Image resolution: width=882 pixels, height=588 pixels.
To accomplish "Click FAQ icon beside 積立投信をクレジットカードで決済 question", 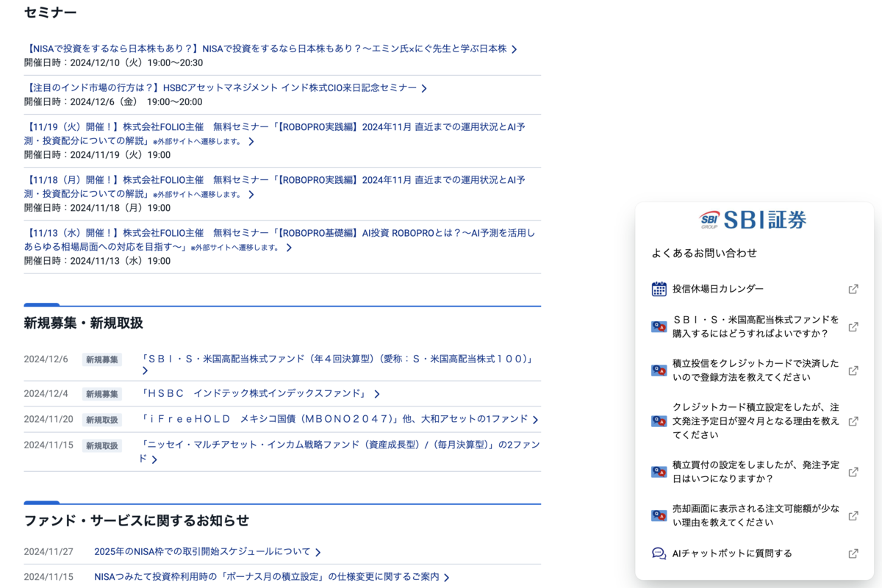I will (x=659, y=370).
